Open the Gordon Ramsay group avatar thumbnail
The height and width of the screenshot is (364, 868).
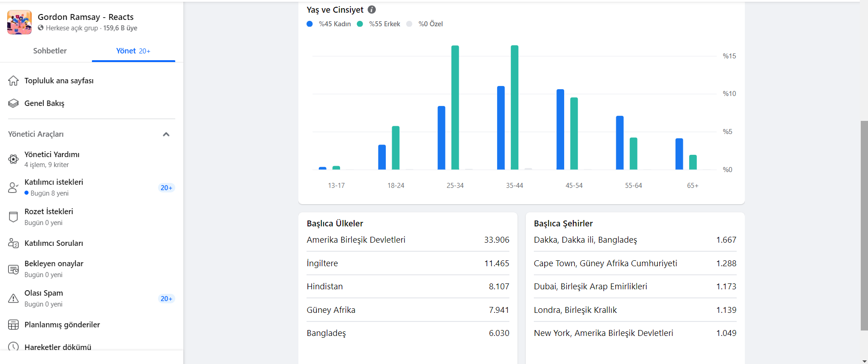19,22
